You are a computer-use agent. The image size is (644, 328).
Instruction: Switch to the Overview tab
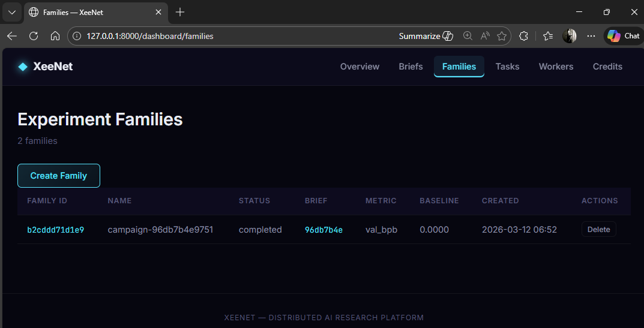tap(360, 67)
